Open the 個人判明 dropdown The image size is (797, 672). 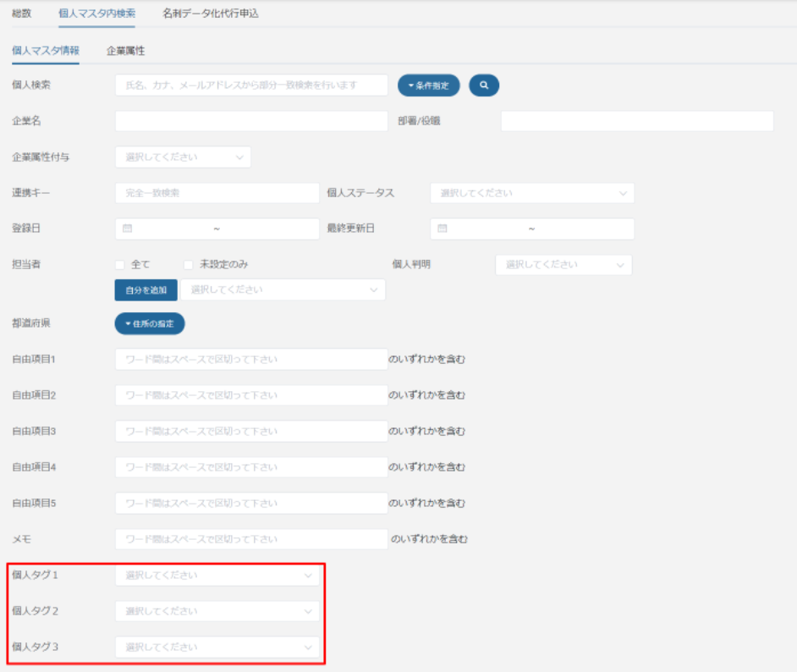tap(563, 265)
